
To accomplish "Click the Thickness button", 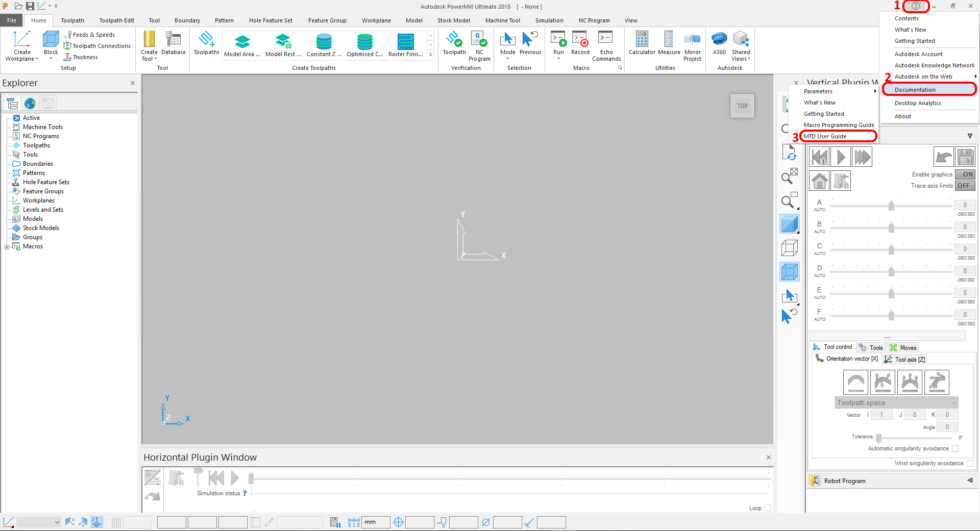I will 81,57.
